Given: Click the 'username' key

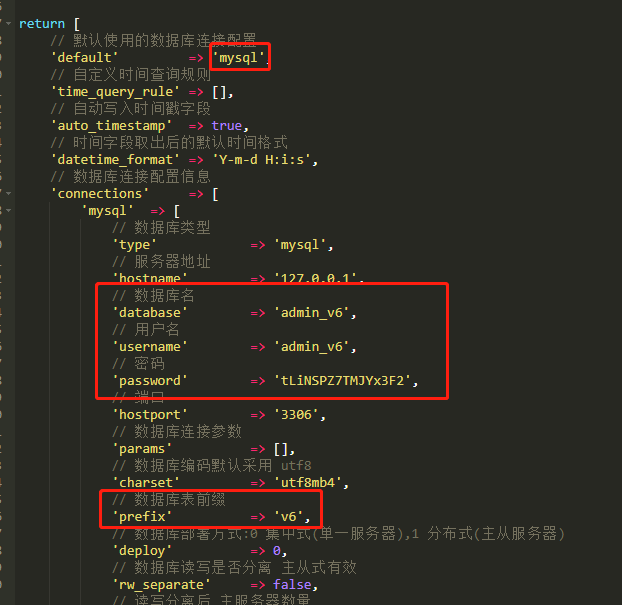Looking at the screenshot, I should coord(150,347).
